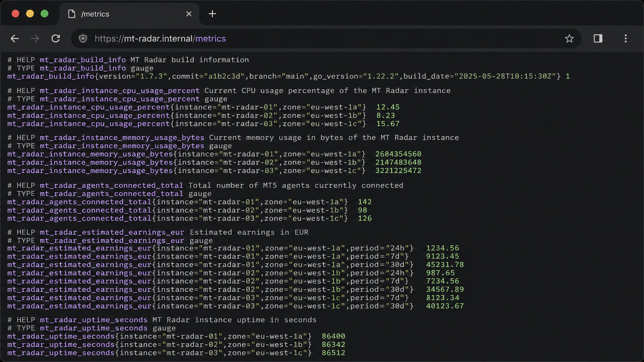Viewport: 644px width, 362px height.
Task: Click the CPU usage value 12.45
Action: [388, 107]
